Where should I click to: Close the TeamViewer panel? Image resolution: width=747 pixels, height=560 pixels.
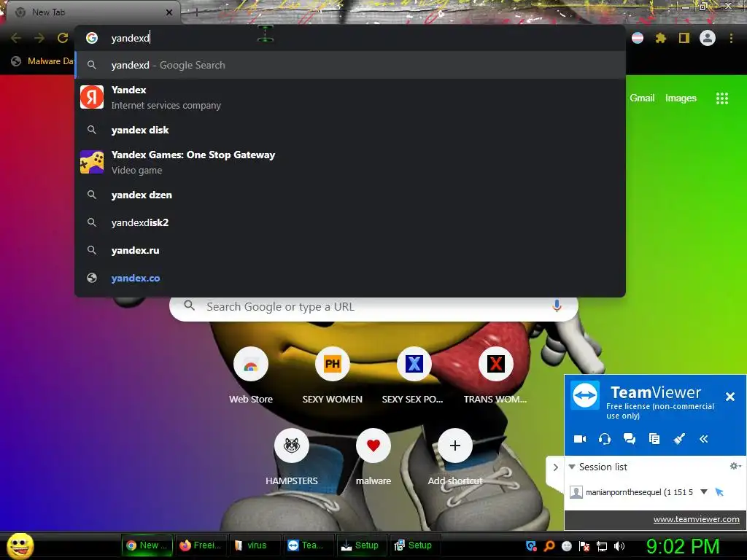tap(729, 397)
